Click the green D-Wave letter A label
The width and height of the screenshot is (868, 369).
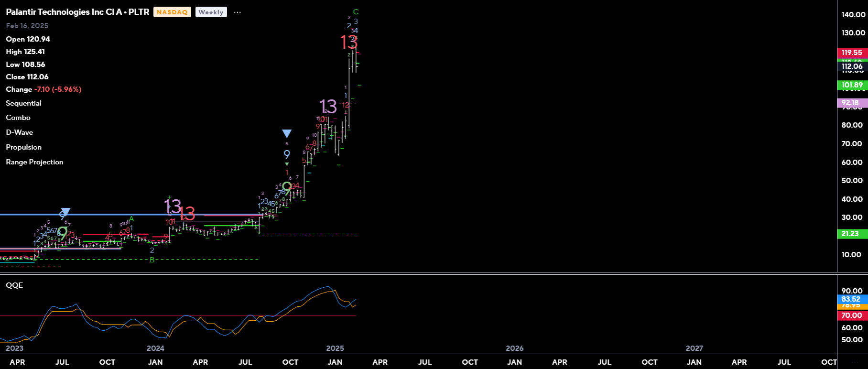131,219
